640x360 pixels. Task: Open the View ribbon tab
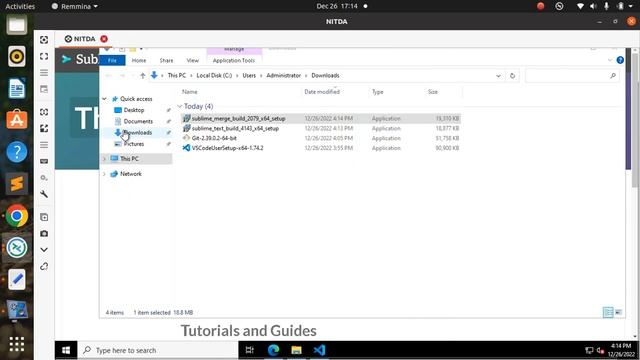pyautogui.click(x=193, y=60)
